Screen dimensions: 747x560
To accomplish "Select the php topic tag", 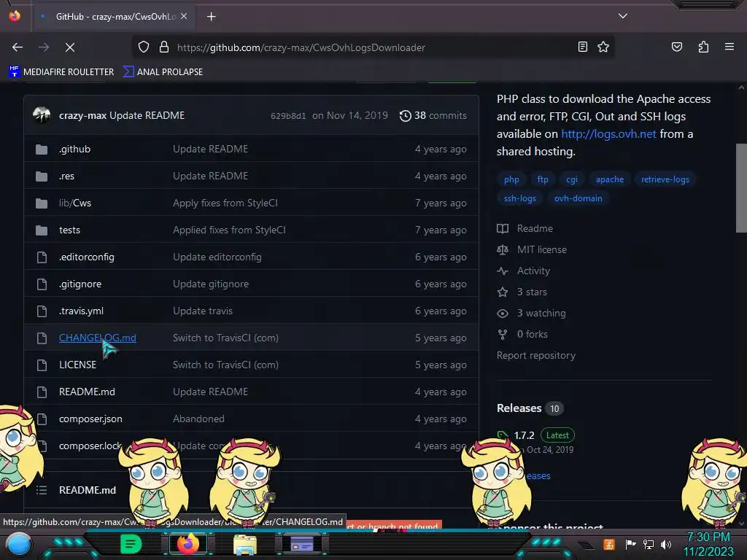I will (511, 179).
